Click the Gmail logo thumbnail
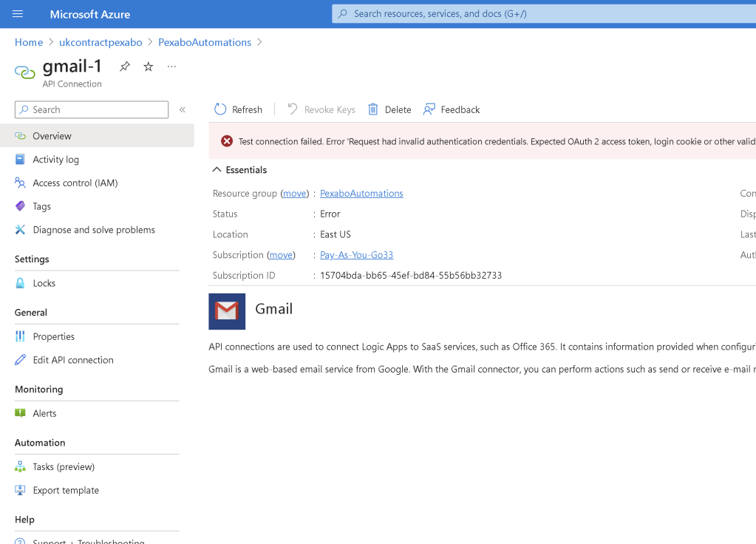This screenshot has height=544, width=756. [x=227, y=311]
